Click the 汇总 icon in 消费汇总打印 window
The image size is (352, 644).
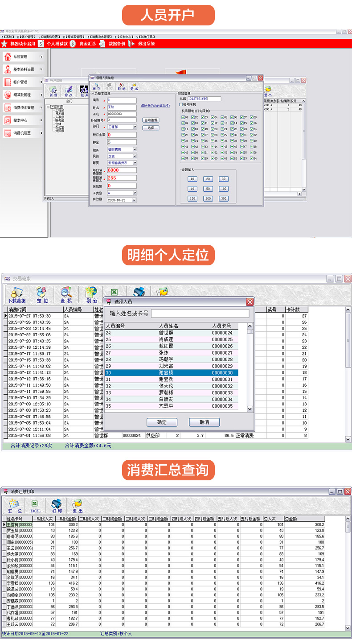click(x=13, y=505)
